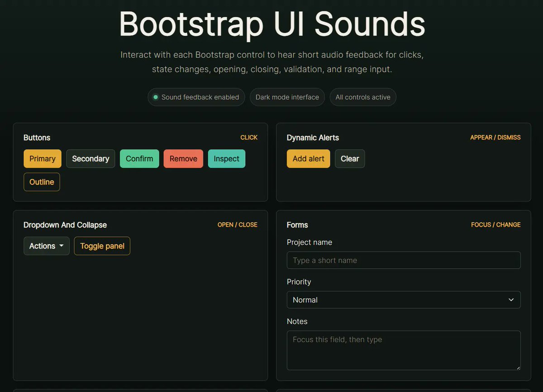Screen dimensions: 543x392
Task: Click Toggle panel button
Action: tap(102, 246)
